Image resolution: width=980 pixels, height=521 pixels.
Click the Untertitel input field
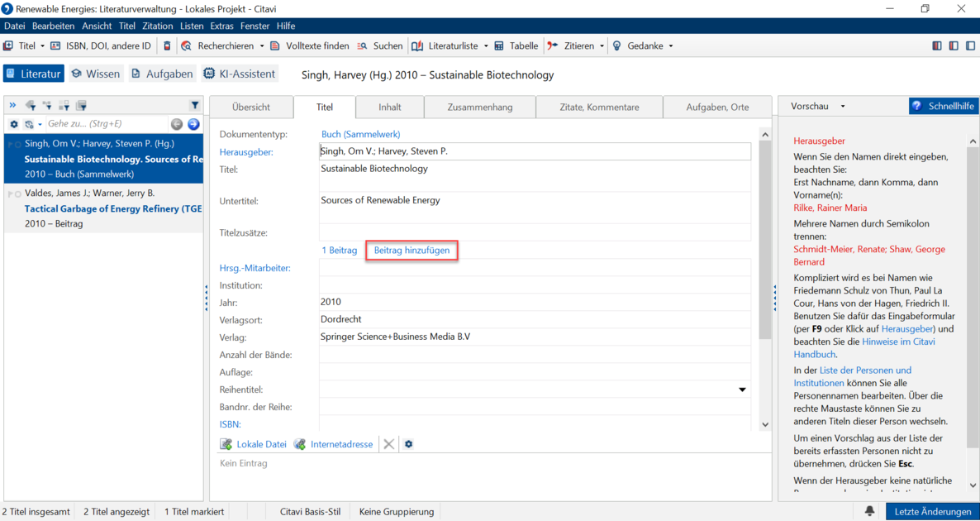535,208
